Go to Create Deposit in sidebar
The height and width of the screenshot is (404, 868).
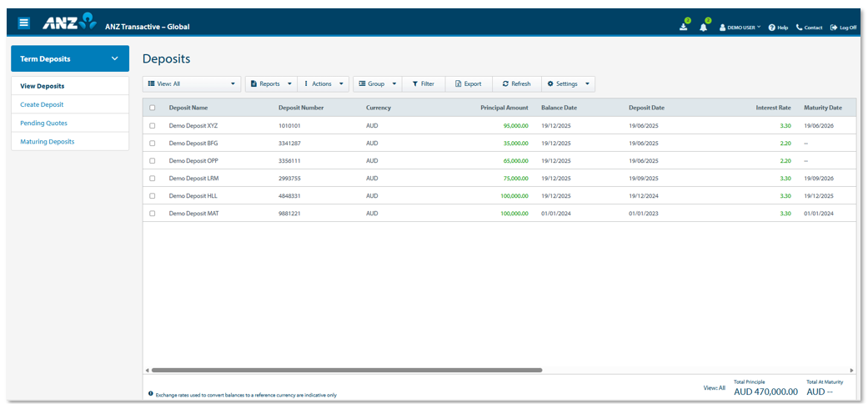tap(42, 104)
